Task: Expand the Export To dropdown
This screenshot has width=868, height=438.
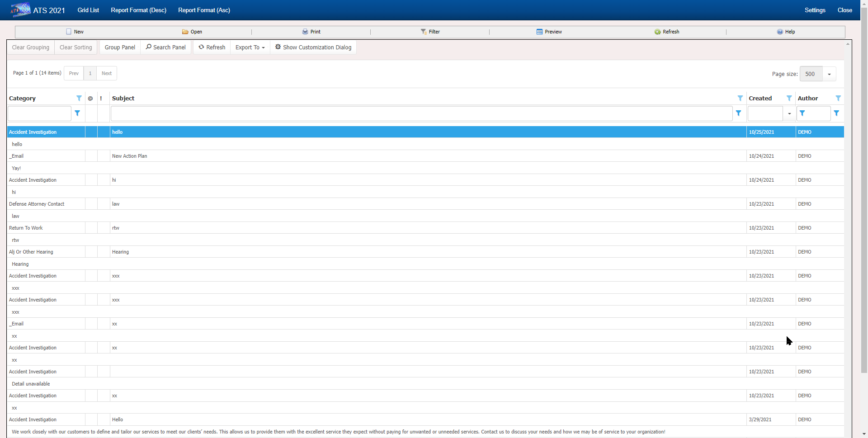Action: coord(250,47)
